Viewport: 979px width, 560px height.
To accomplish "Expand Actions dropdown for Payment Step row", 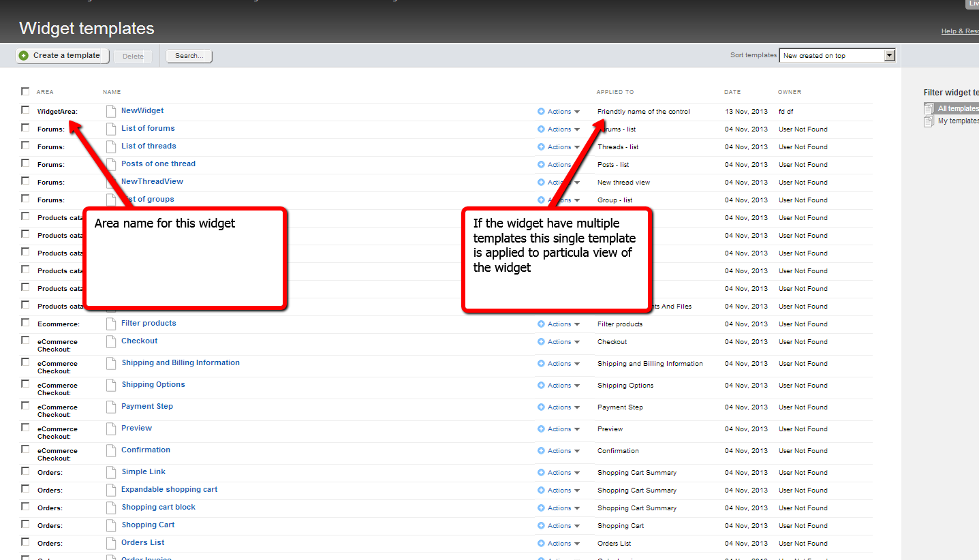I will click(x=559, y=407).
